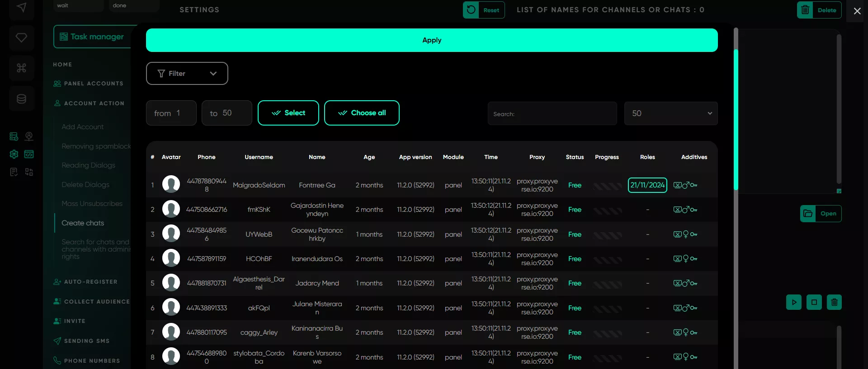The image size is (868, 369).
Task: Click the diamond icon in left rail
Action: pos(21,37)
